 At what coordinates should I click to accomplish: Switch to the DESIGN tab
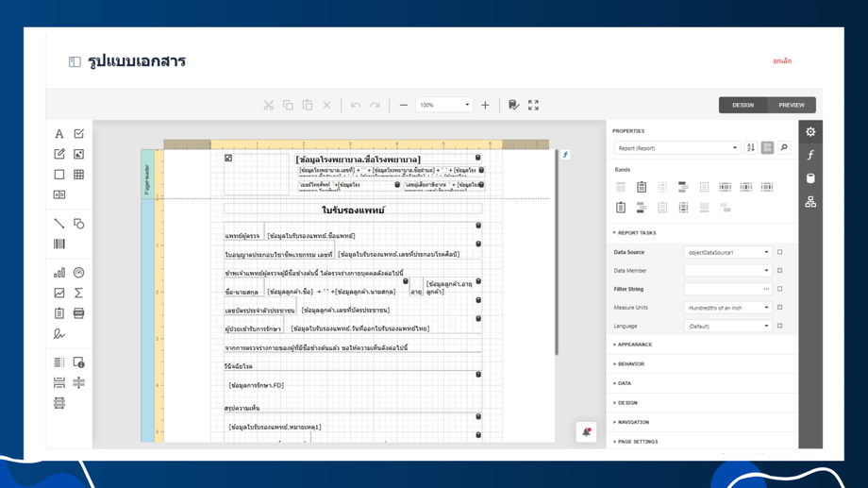pos(743,105)
